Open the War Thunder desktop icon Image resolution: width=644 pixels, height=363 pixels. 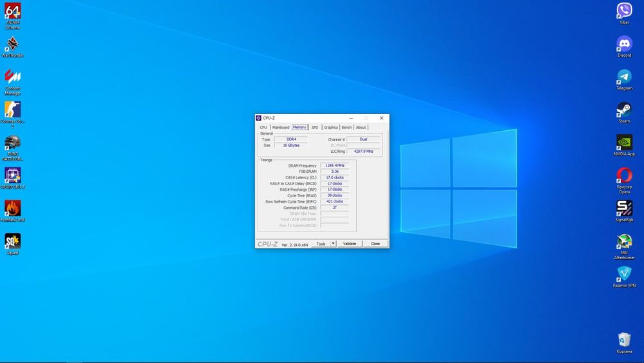12,47
